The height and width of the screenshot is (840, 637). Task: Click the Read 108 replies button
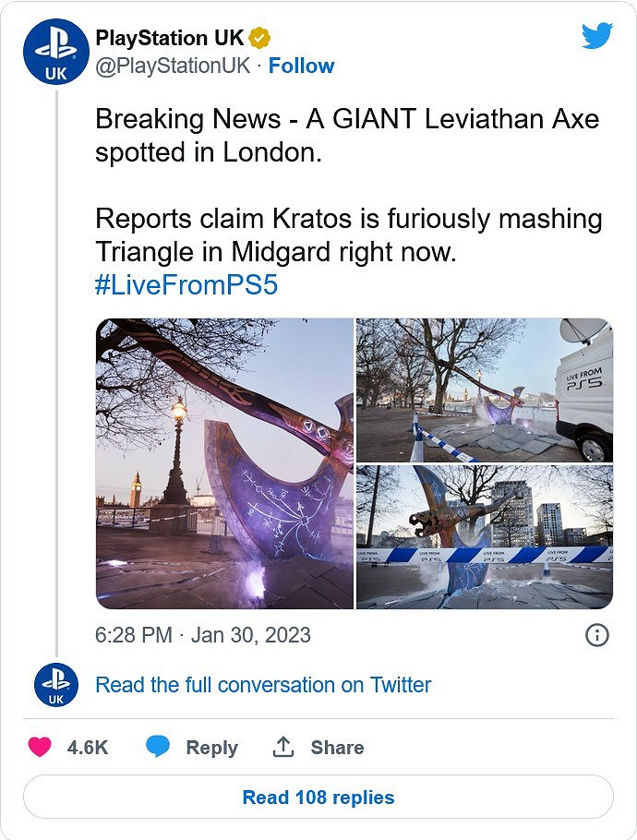(318, 797)
